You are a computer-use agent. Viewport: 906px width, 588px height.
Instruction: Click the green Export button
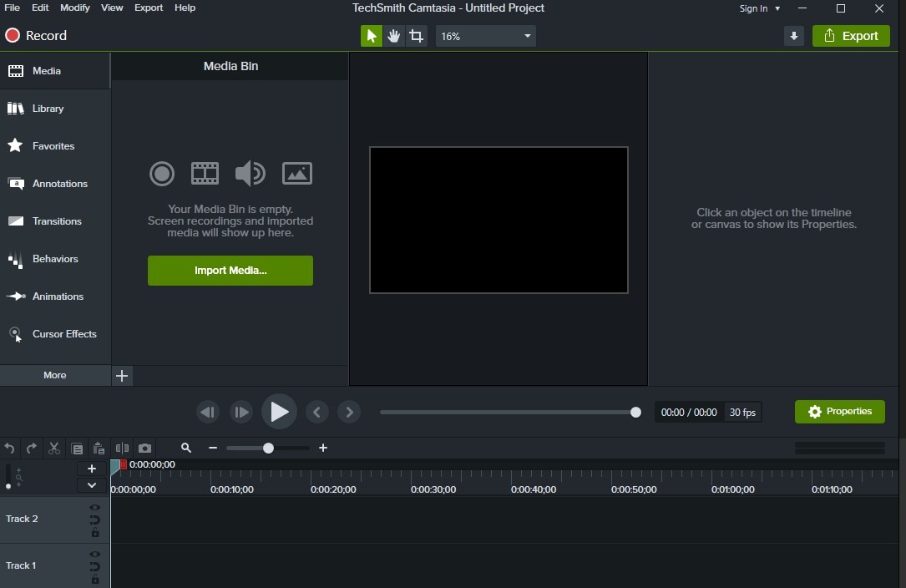tap(851, 36)
